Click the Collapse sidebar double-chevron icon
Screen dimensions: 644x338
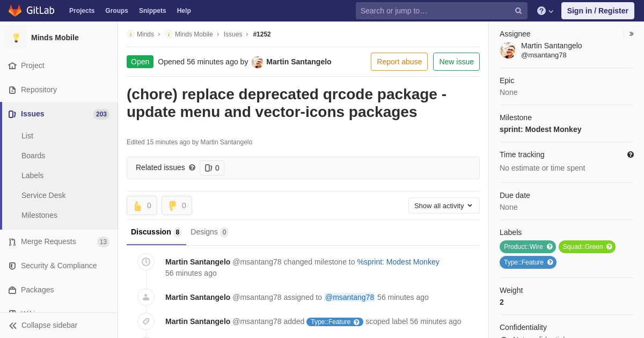[13, 325]
